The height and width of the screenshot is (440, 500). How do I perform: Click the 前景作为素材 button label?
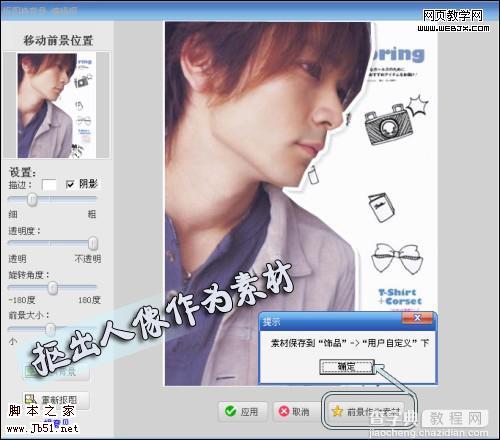(x=373, y=412)
